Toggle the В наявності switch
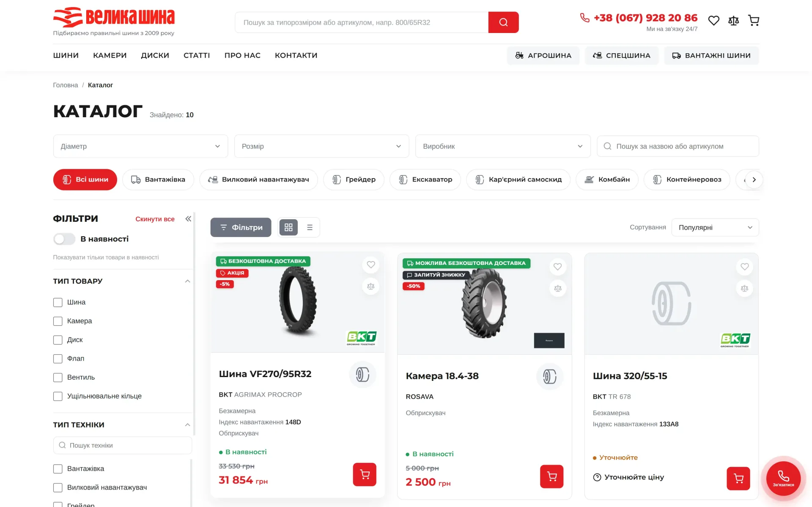 click(64, 239)
